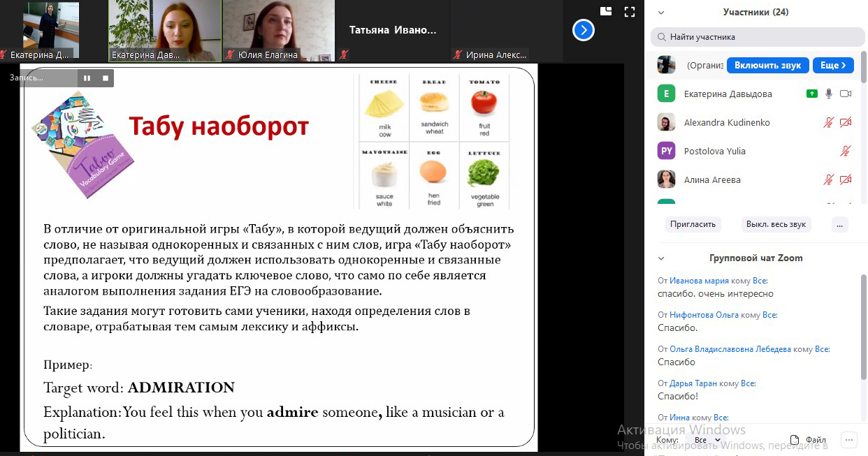Enter full screen mode
868x456 pixels.
coord(629,11)
